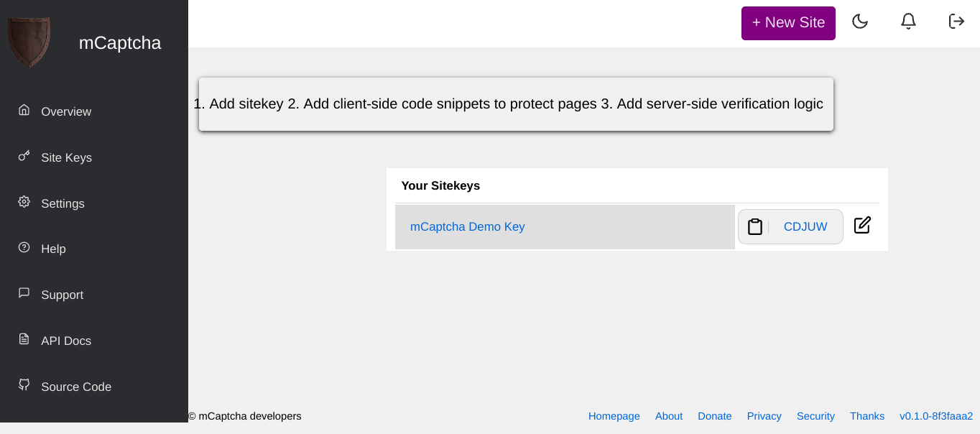This screenshot has width=980, height=434.
Task: Open API Docs from the sidebar
Action: [66, 341]
